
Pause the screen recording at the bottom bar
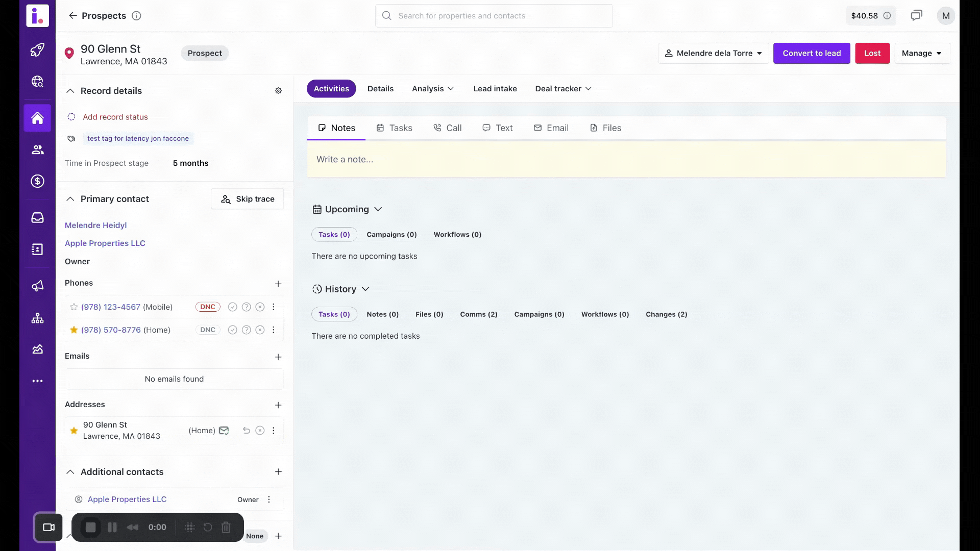[112, 527]
